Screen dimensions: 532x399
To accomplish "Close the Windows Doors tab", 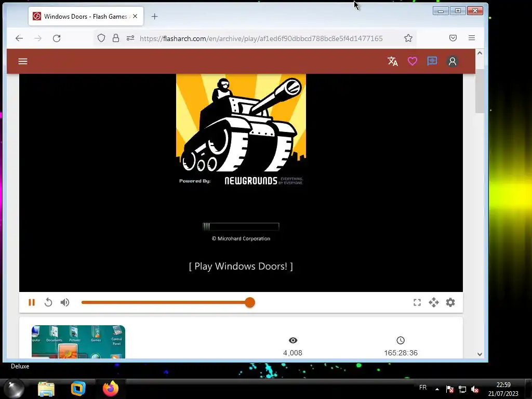I will click(x=135, y=16).
